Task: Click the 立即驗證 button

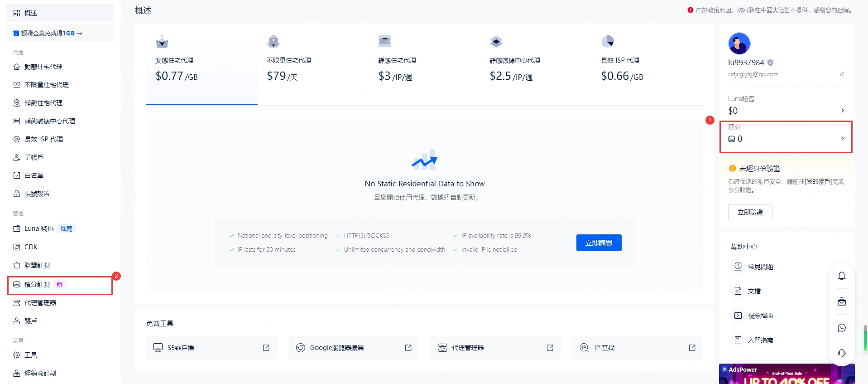Action: 750,212
